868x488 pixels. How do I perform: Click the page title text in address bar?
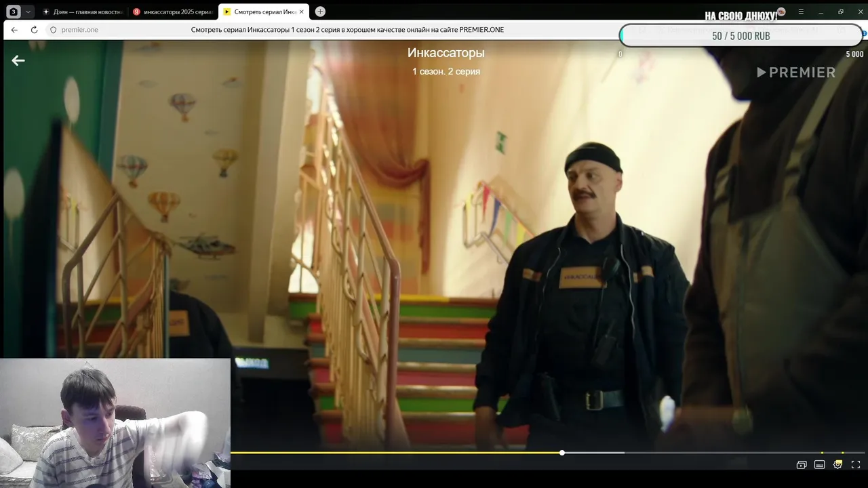tap(347, 30)
